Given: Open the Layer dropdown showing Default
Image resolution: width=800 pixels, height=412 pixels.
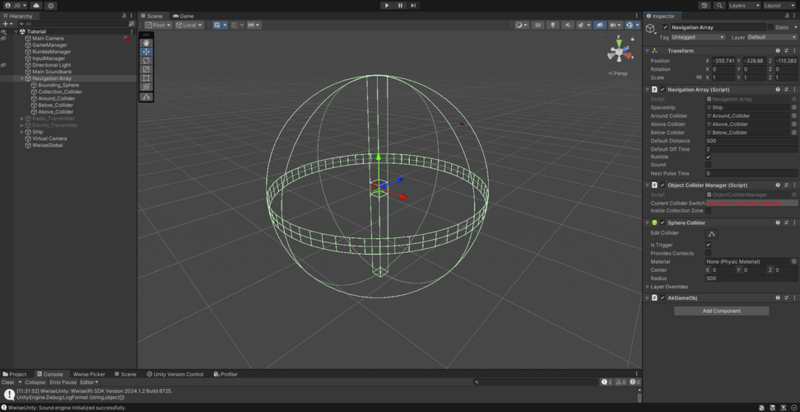Looking at the screenshot, I should (x=773, y=37).
